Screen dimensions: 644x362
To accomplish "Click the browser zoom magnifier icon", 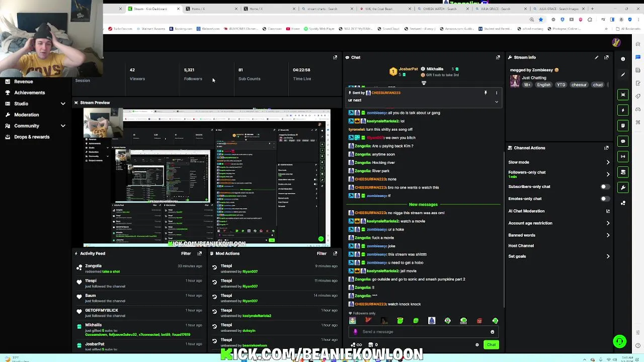I will pos(532,20).
